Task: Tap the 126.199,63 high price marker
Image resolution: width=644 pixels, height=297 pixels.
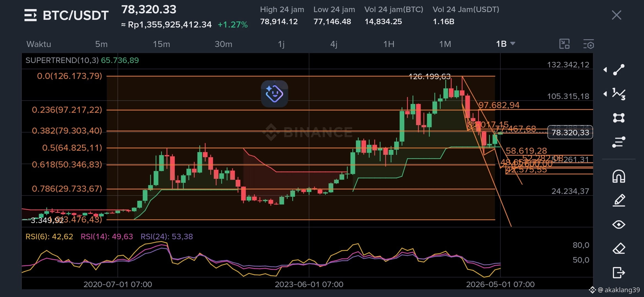Action: (430, 76)
